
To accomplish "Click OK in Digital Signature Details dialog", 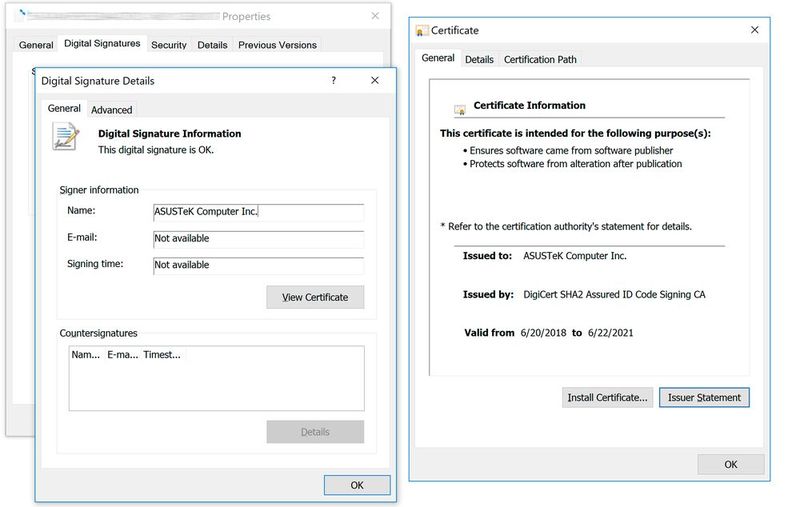I will (357, 485).
